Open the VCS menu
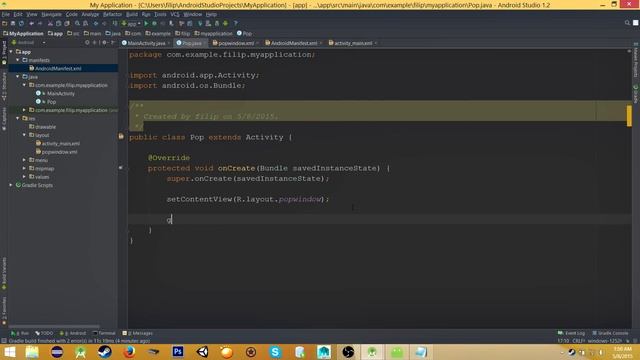The height and width of the screenshot is (360, 640). pos(175,14)
